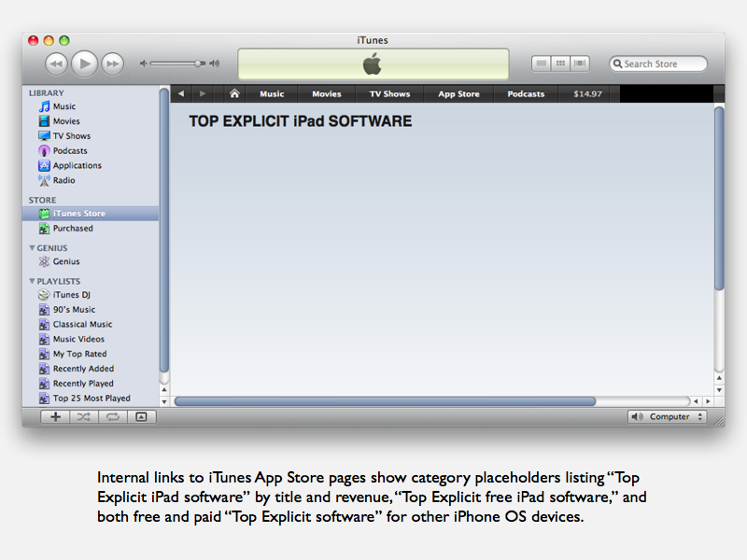
Task: Click the Search Store field
Action: point(658,63)
